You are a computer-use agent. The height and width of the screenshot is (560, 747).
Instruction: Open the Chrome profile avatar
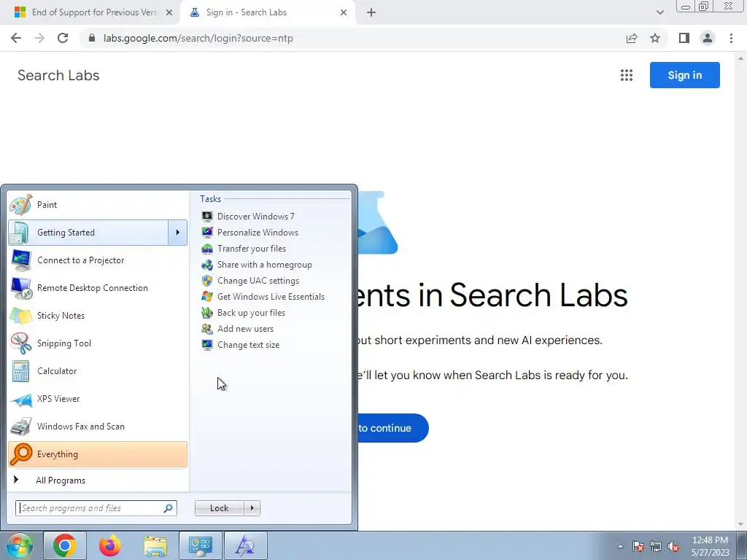pyautogui.click(x=708, y=38)
